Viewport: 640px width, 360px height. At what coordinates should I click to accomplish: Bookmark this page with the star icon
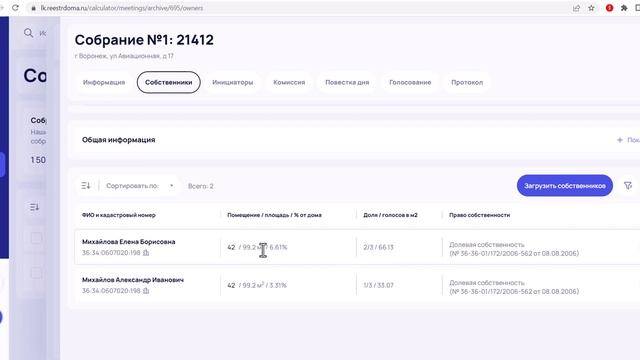point(591,8)
